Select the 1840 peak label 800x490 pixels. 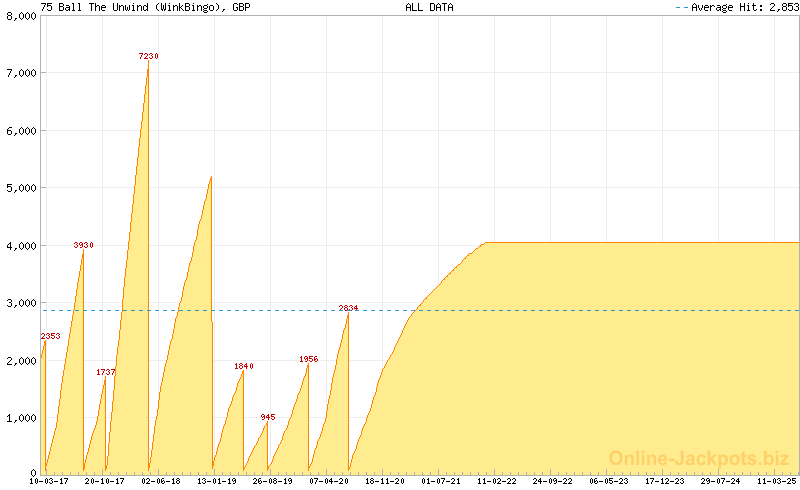coord(244,366)
